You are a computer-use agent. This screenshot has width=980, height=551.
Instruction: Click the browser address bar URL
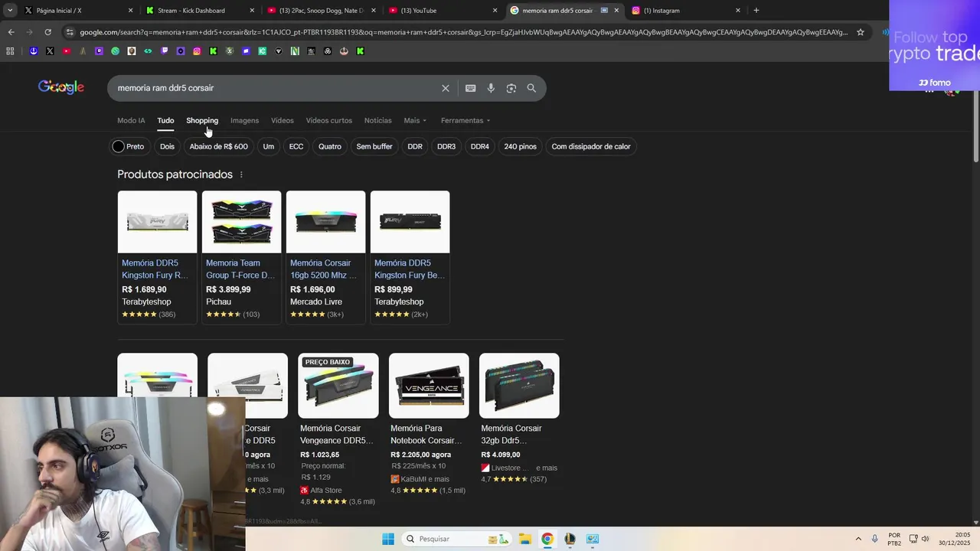(x=463, y=32)
